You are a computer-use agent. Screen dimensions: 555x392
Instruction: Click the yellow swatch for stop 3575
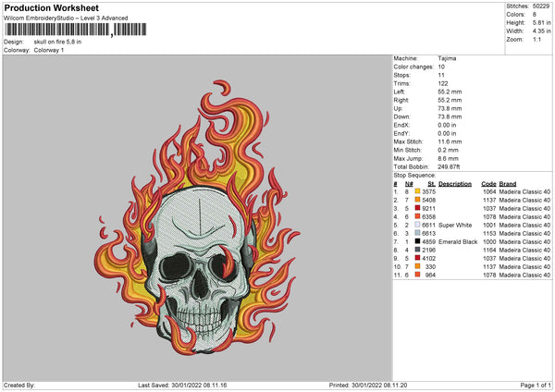point(417,191)
